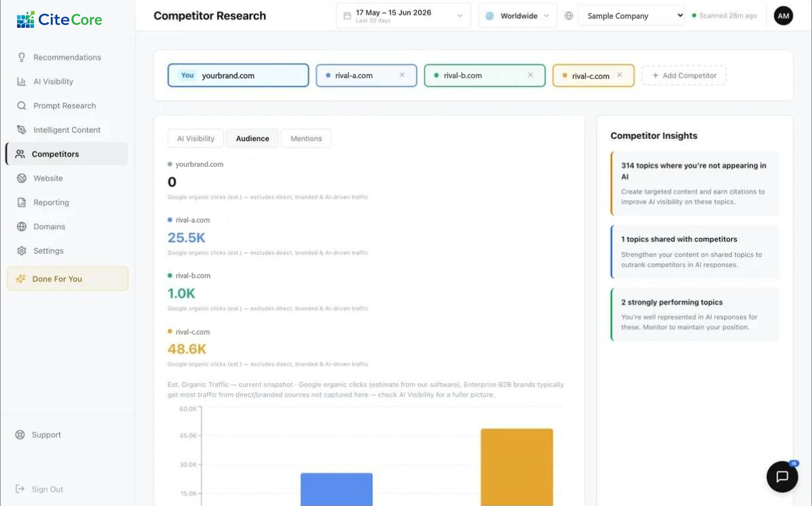Open the 314 topics not appearing insight
The width and height of the screenshot is (812, 506).
pos(695,183)
